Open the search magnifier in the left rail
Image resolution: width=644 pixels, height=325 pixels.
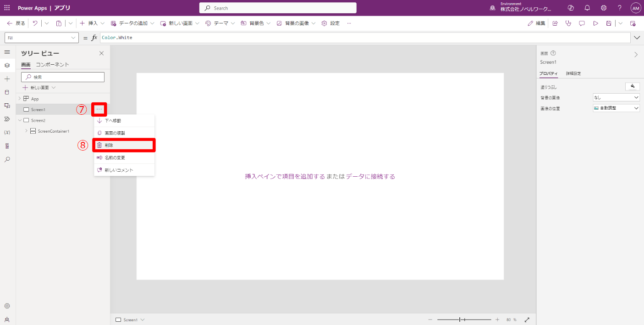pyautogui.click(x=7, y=159)
